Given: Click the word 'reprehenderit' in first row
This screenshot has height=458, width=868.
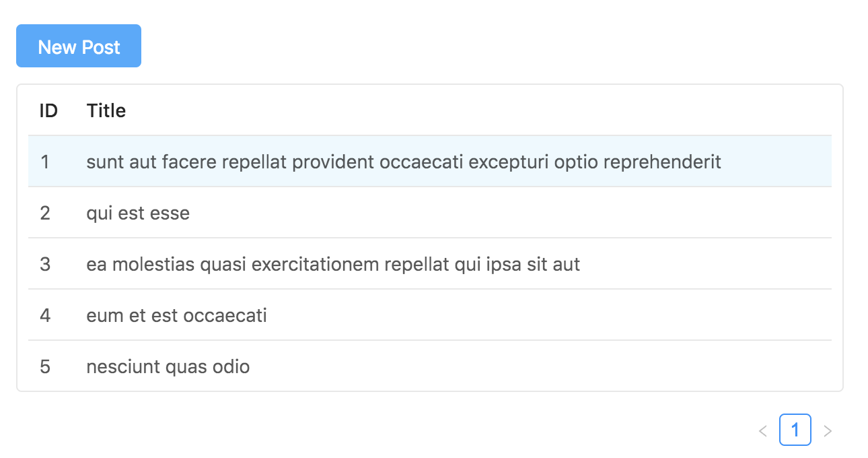Looking at the screenshot, I should coord(662,162).
